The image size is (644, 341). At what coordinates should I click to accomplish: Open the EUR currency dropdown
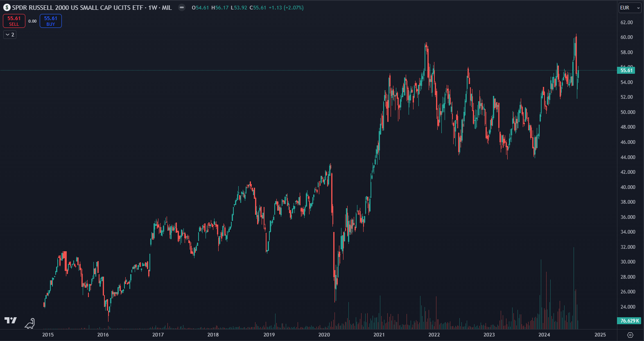(x=630, y=7)
